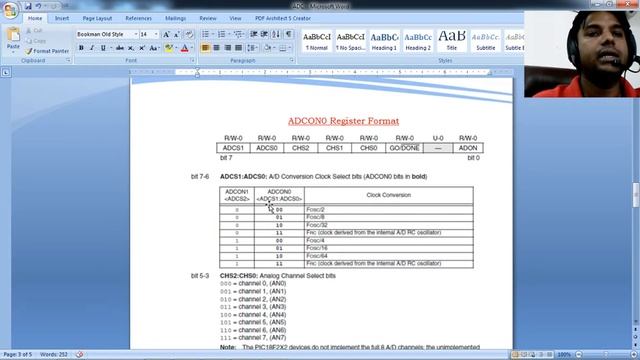
Task: Click the Clear Formatting icon
Action: click(x=189, y=35)
